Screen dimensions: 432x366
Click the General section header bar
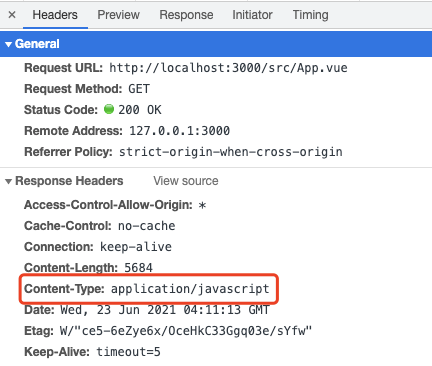[216, 44]
